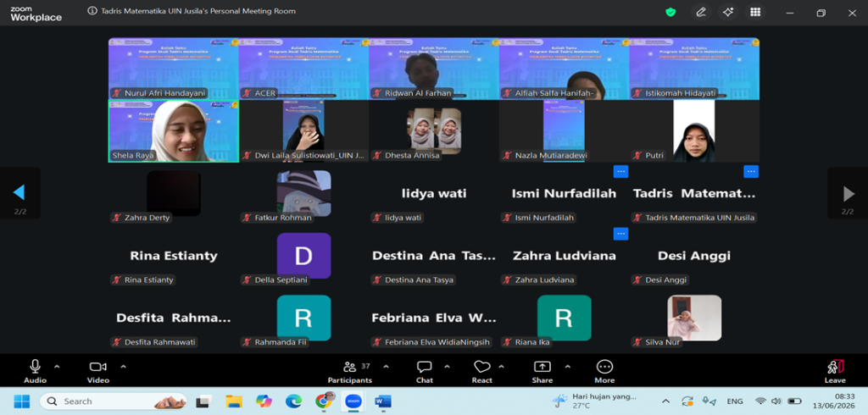868x415 pixels.
Task: Open the AI Companion sparkle icon
Action: click(728, 12)
